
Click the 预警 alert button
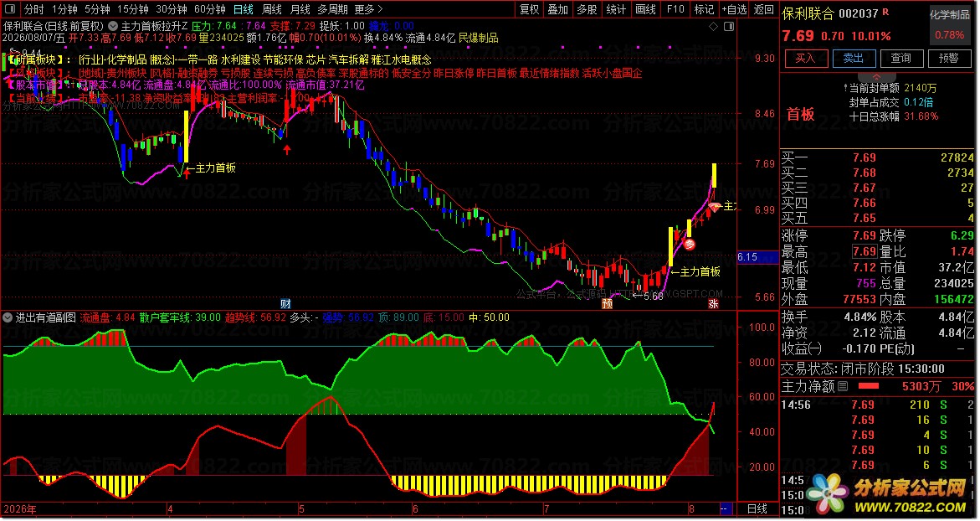(949, 58)
